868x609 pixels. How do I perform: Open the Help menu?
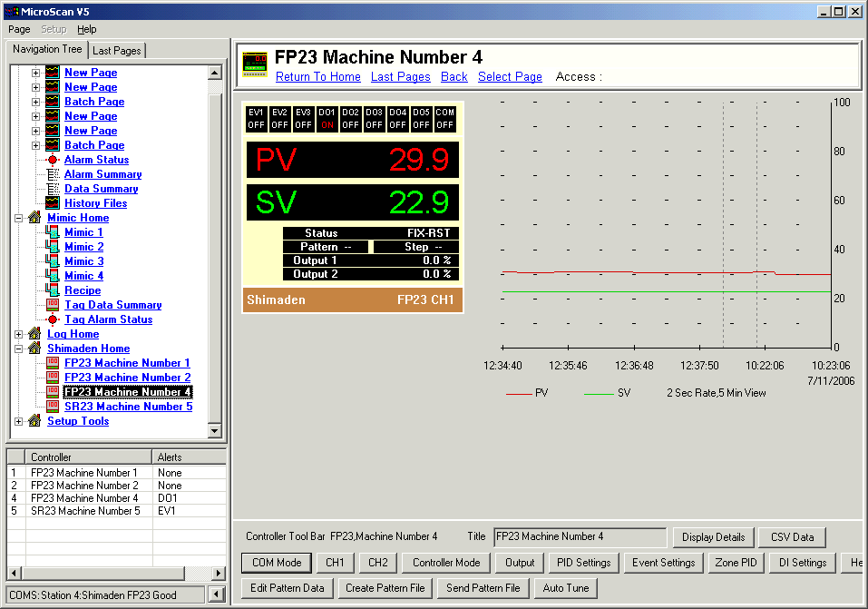87,29
